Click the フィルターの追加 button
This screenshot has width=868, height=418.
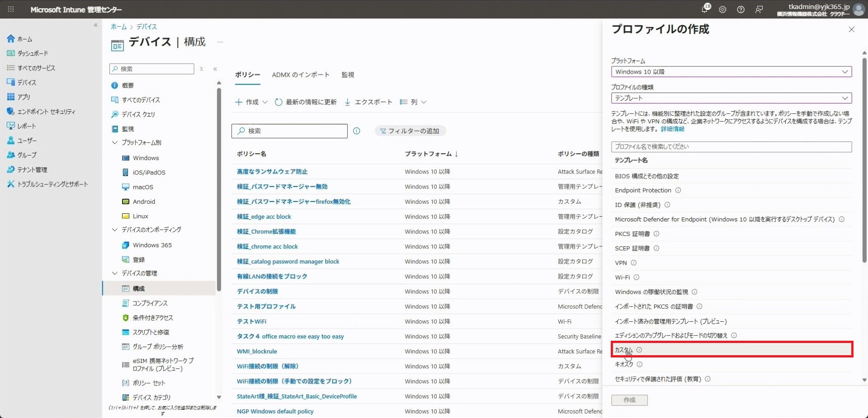410,131
